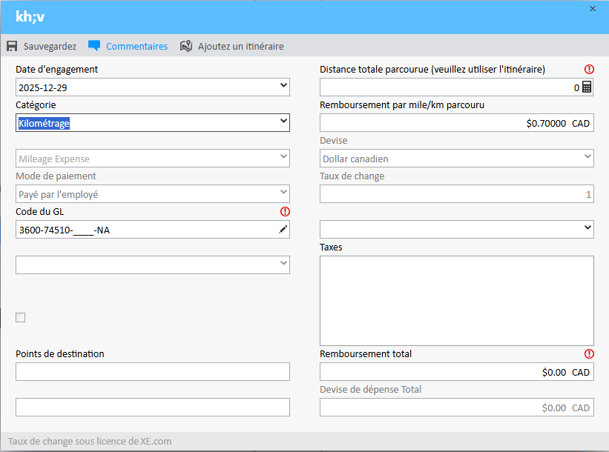
Task: Click the Ajoutez un itinéraire toolbar label
Action: pyautogui.click(x=240, y=46)
